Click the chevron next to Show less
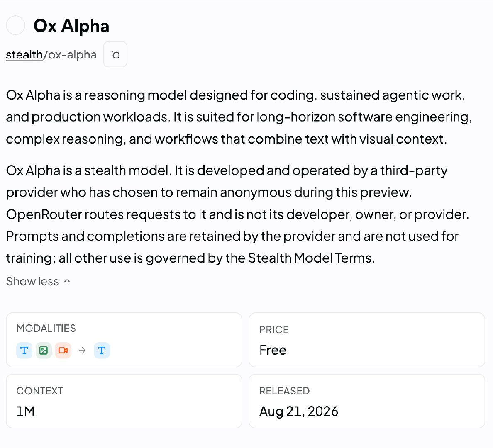Viewport: 493px width, 448px height. tap(67, 281)
